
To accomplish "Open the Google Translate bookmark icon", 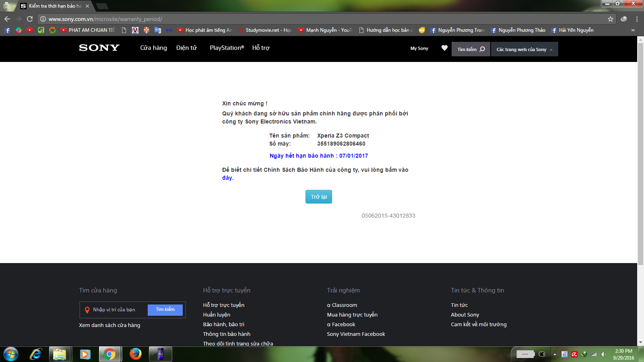I will (158, 30).
